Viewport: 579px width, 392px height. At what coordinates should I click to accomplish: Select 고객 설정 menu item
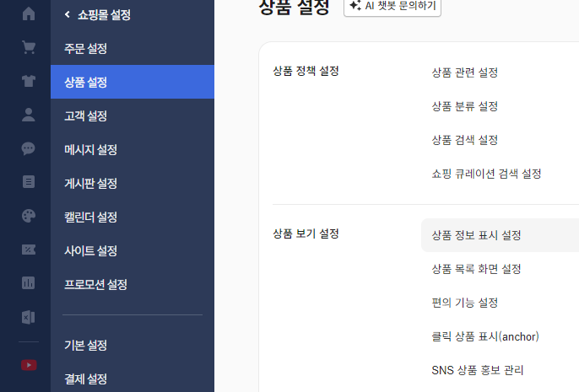[133, 115]
